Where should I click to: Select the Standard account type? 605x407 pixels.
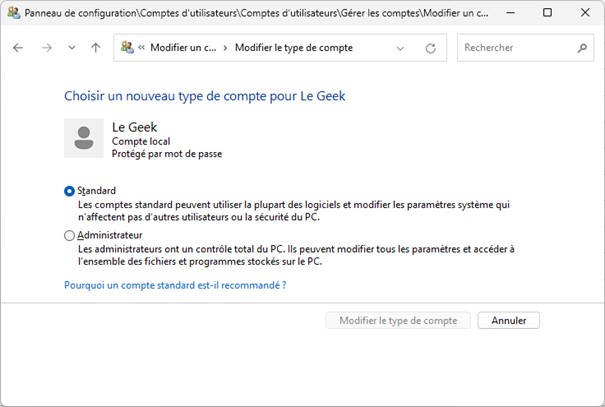tap(69, 190)
